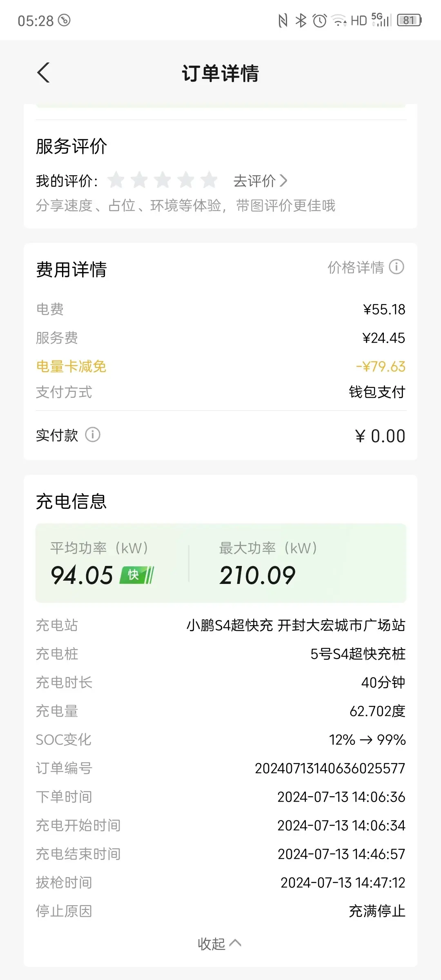Image resolution: width=441 pixels, height=980 pixels.
Task: Tap the NFC status bar icon
Action: (x=283, y=20)
